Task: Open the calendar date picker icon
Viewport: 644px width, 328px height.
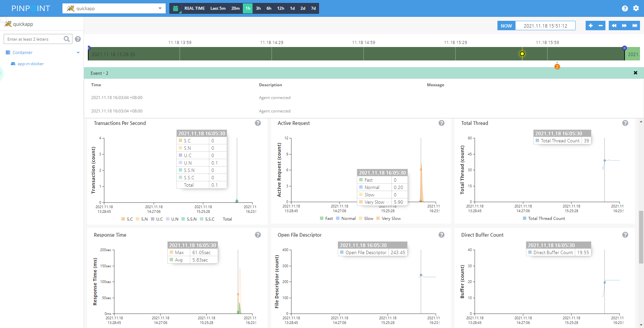Action: 175,8
